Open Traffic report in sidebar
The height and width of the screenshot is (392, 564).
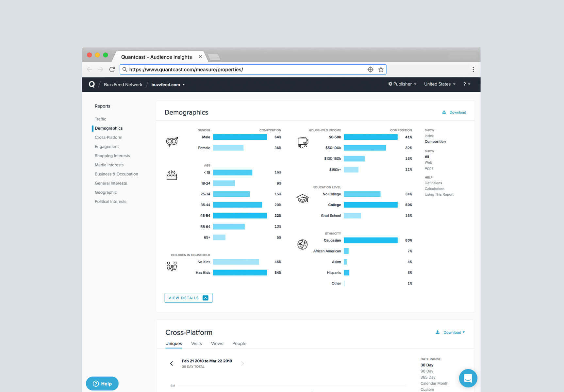coord(100,119)
